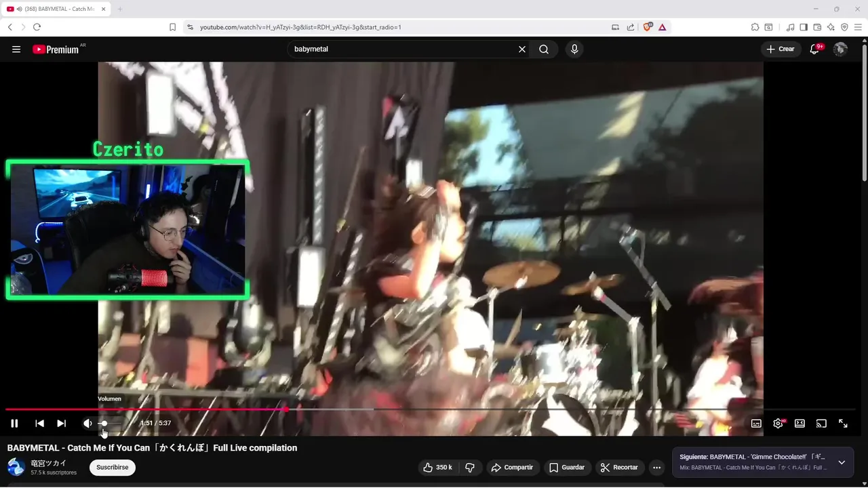Open Brave VPN shield icon
Viewport: 868px width, 488px height.
click(844, 27)
